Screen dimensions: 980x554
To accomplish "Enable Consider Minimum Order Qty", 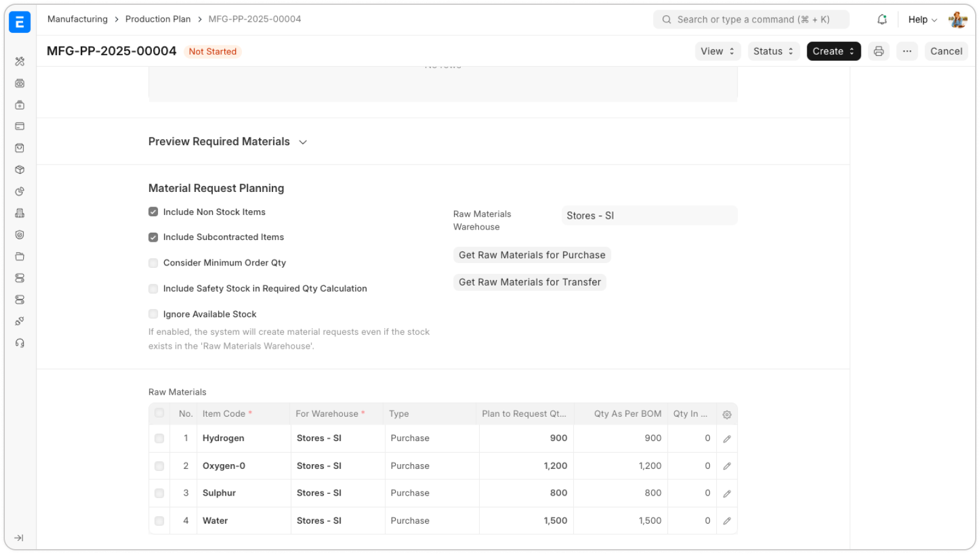I will 153,263.
